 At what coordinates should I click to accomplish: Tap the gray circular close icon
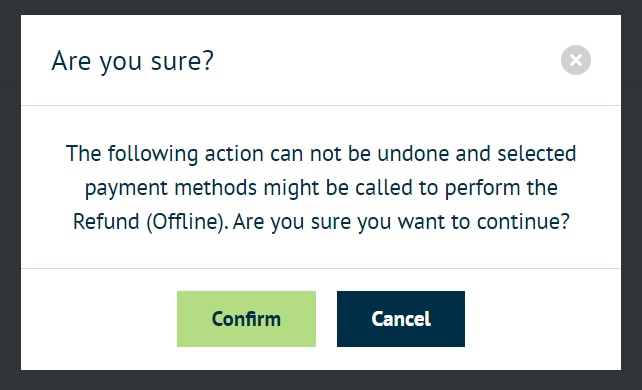pyautogui.click(x=576, y=60)
